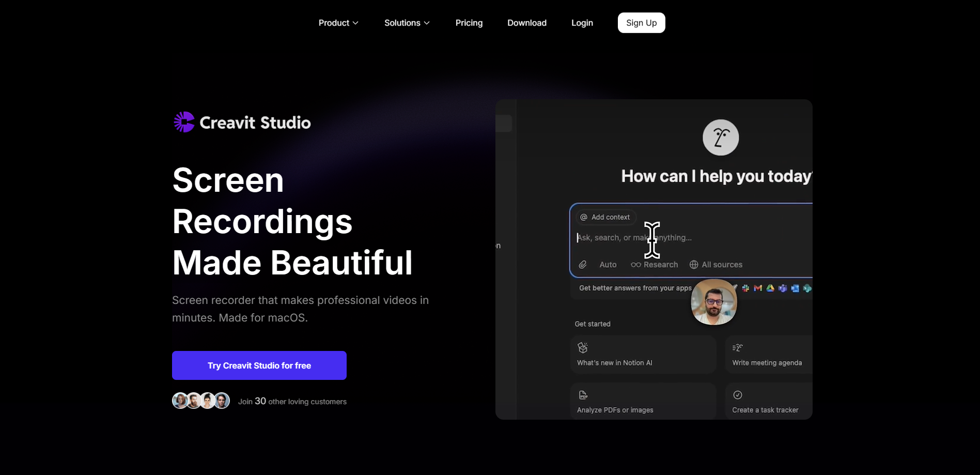Click the Sign Up button
The height and width of the screenshot is (475, 980).
641,23
